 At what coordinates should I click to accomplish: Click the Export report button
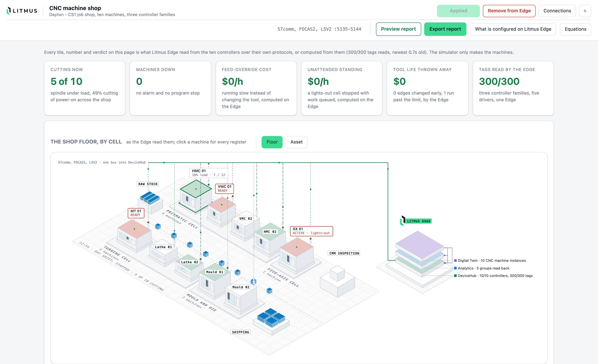pos(445,29)
